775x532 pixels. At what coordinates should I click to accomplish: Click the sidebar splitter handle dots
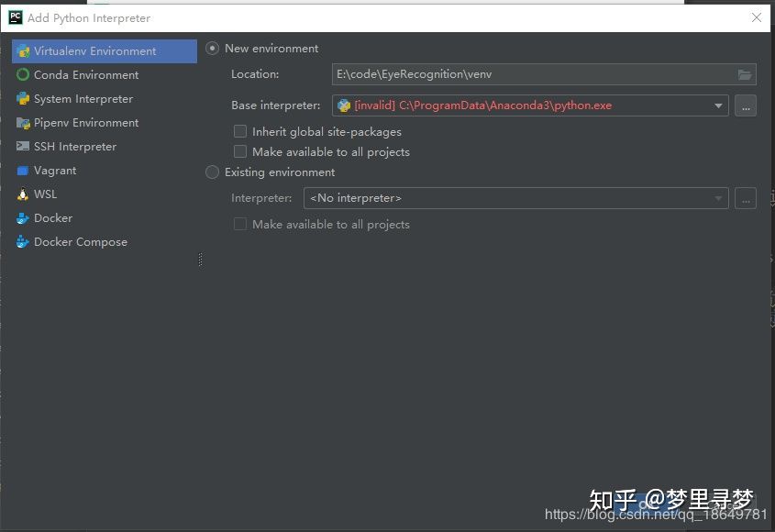pyautogui.click(x=200, y=260)
